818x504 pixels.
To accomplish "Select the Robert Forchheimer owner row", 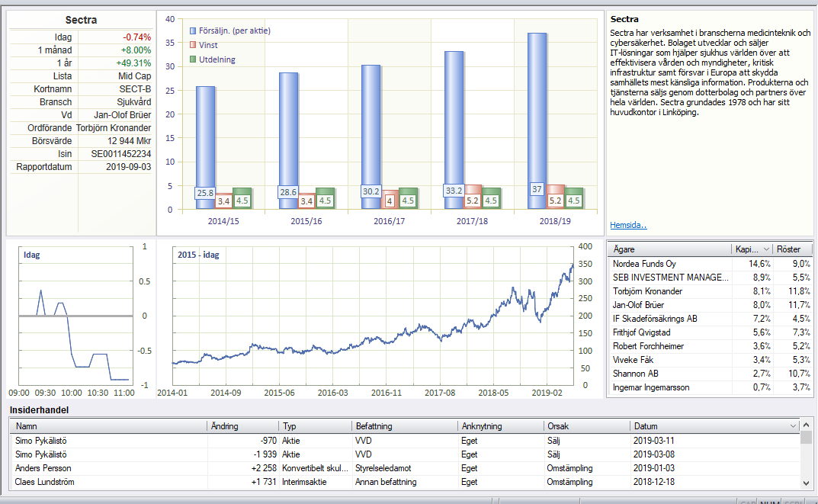I will point(710,346).
